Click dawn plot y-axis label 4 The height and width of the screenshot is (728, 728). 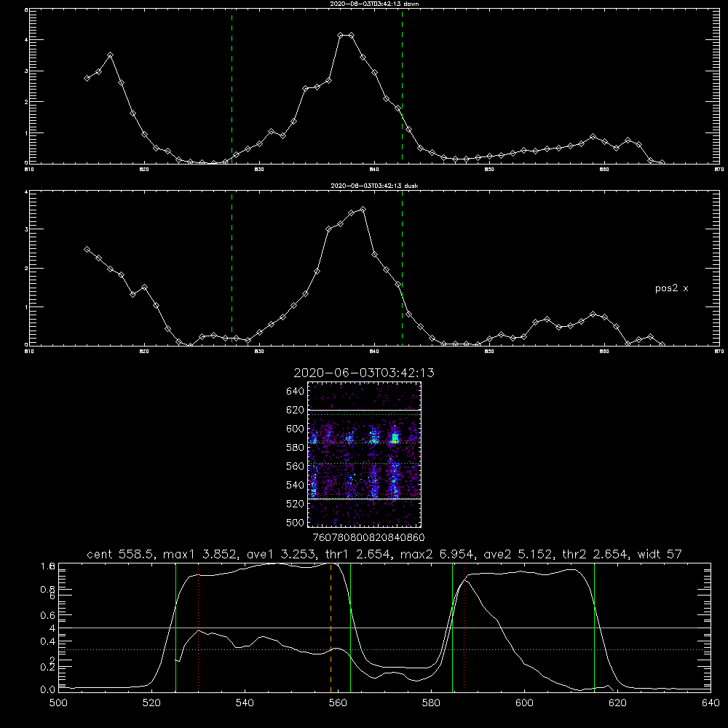click(x=26, y=40)
